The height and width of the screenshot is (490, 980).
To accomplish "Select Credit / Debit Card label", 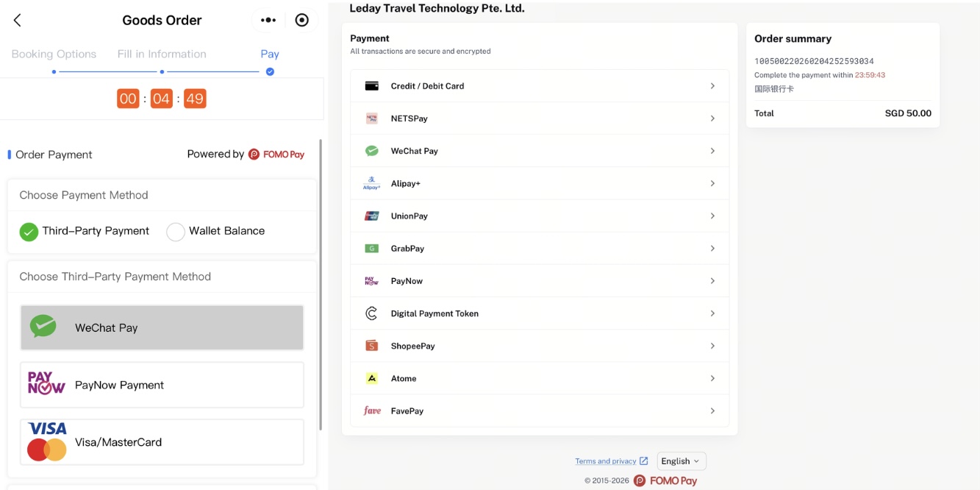I will coord(427,86).
